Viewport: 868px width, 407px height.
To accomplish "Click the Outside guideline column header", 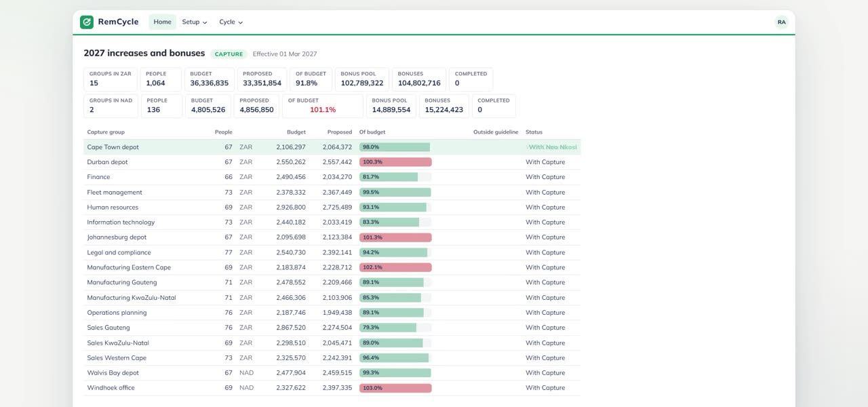I will tap(496, 132).
